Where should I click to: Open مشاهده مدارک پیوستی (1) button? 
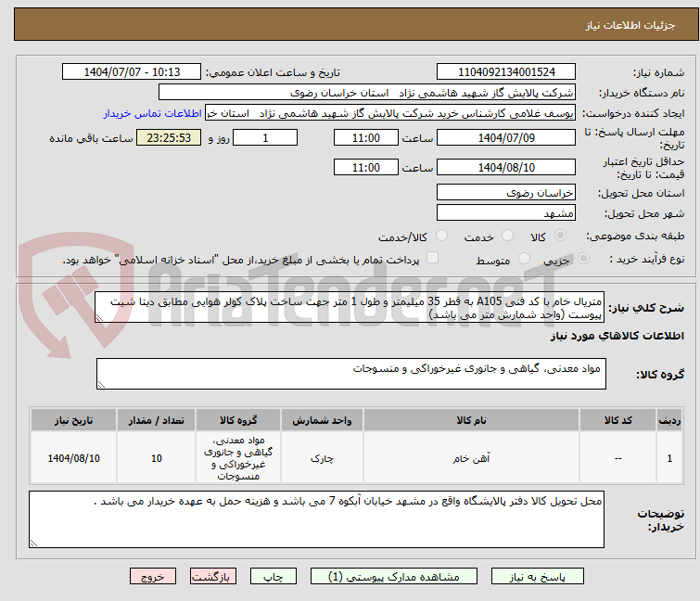click(394, 577)
